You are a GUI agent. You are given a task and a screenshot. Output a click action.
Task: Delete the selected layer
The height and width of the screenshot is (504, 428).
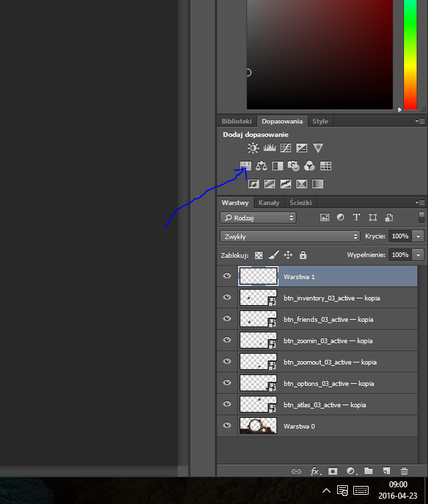point(404,471)
